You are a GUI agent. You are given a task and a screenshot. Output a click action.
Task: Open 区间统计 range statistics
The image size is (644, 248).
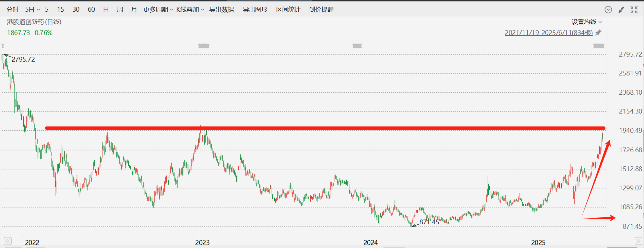point(288,10)
